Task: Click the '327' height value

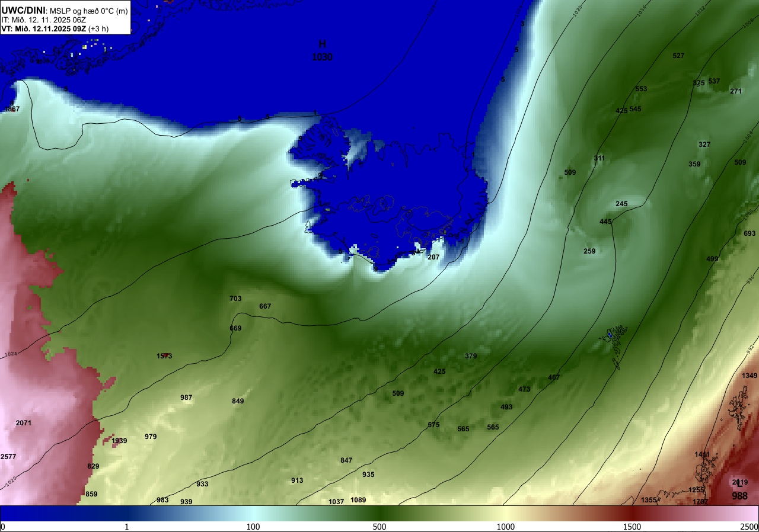Action: [x=704, y=145]
